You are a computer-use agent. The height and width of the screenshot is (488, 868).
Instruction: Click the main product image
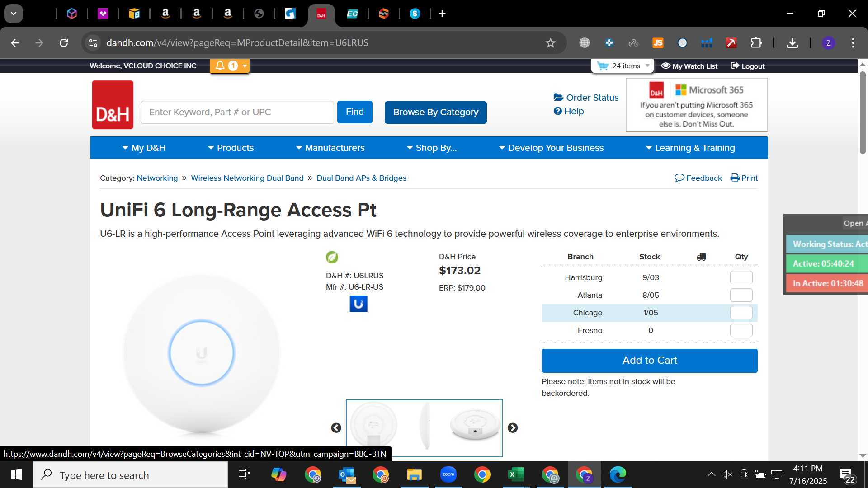click(202, 354)
